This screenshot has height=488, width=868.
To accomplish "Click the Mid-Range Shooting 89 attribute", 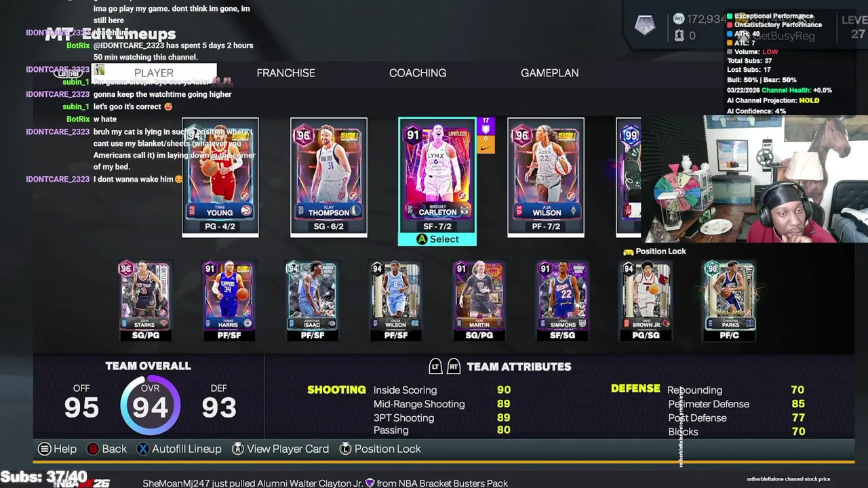I will (x=441, y=404).
